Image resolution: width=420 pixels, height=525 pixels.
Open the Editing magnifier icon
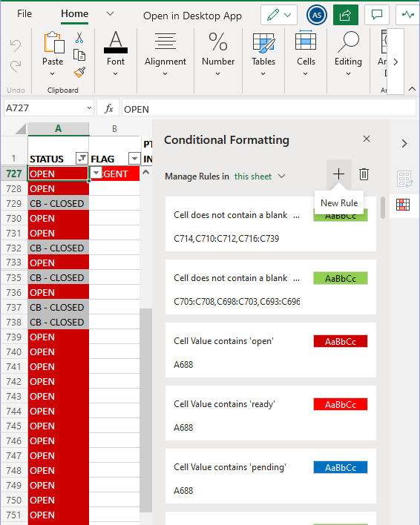click(348, 42)
